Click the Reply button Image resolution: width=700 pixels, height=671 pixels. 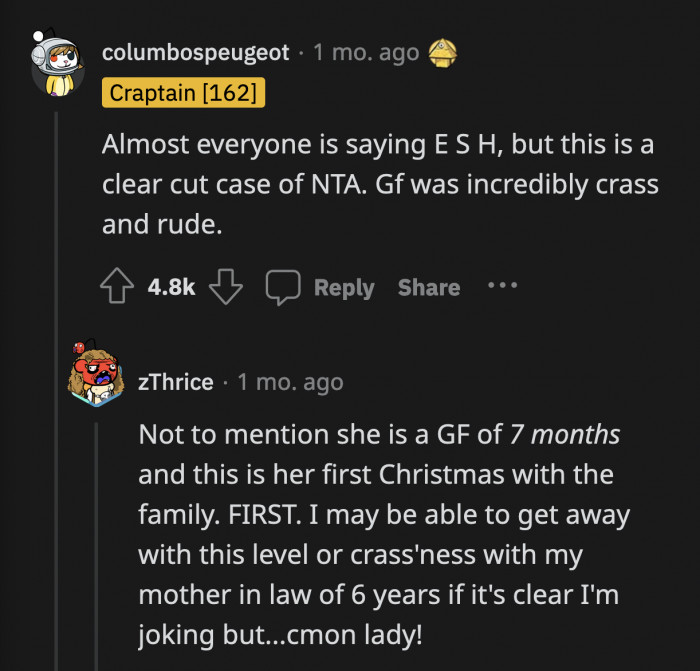point(343,288)
